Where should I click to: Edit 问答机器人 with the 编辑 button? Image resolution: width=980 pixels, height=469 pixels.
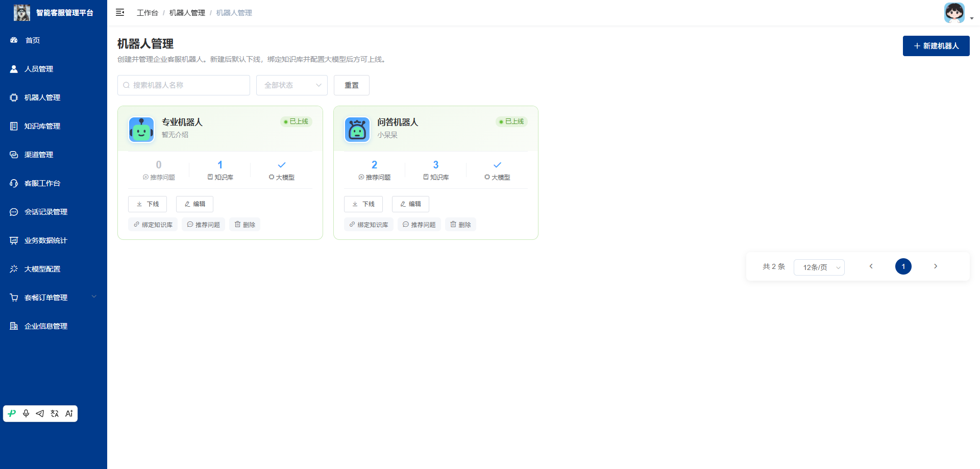(410, 204)
